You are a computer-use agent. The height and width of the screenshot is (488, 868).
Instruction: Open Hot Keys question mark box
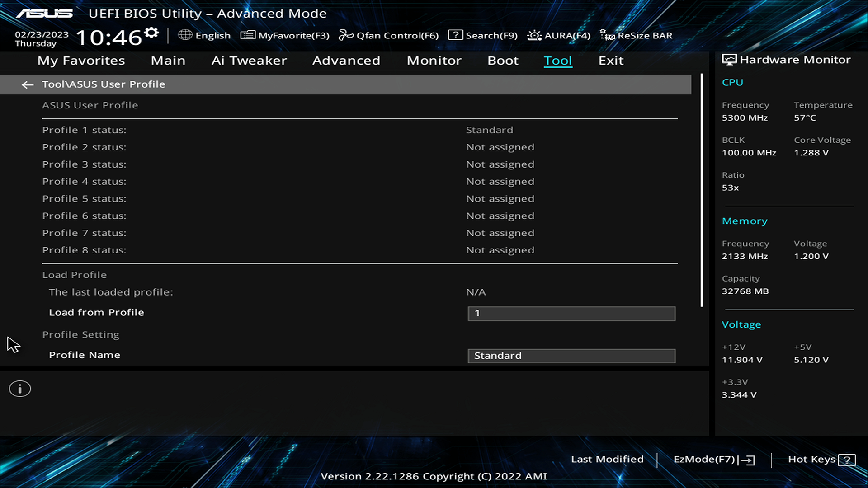846,460
